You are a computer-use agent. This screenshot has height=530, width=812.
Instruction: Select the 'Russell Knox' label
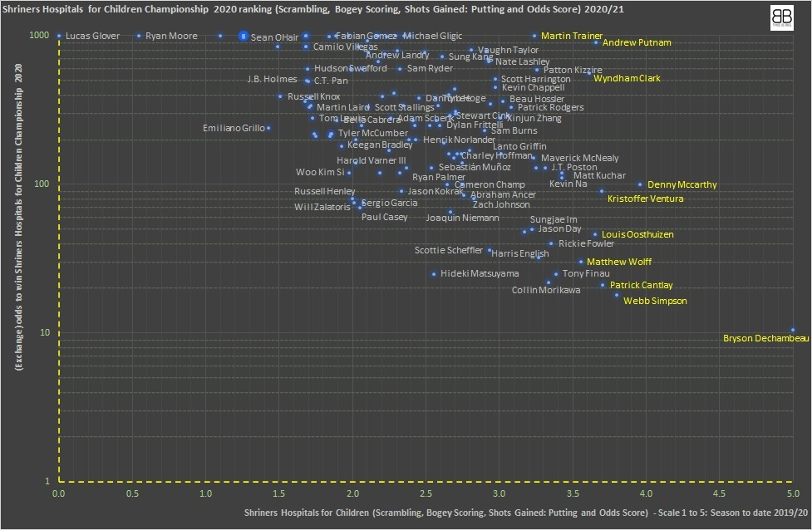tap(314, 97)
